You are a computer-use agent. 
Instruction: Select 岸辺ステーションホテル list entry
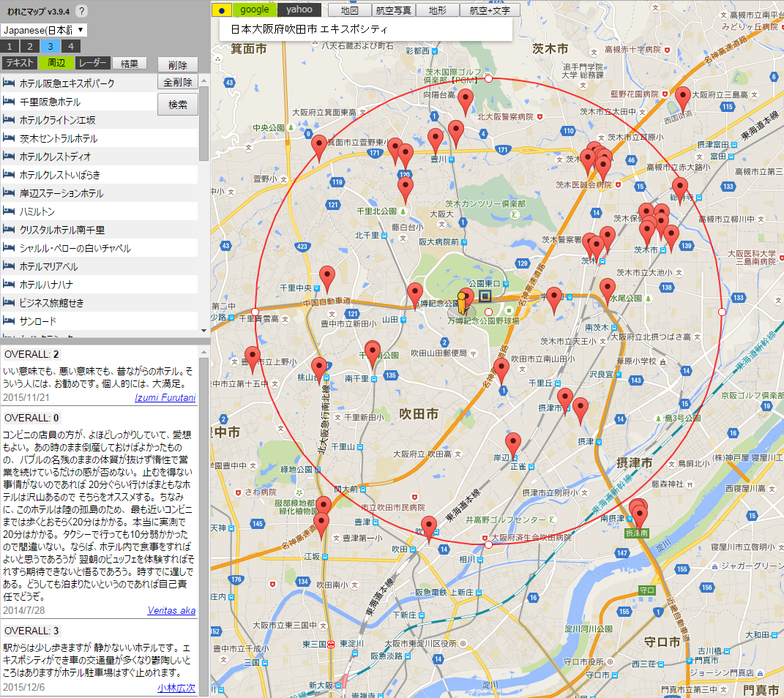pos(99,193)
